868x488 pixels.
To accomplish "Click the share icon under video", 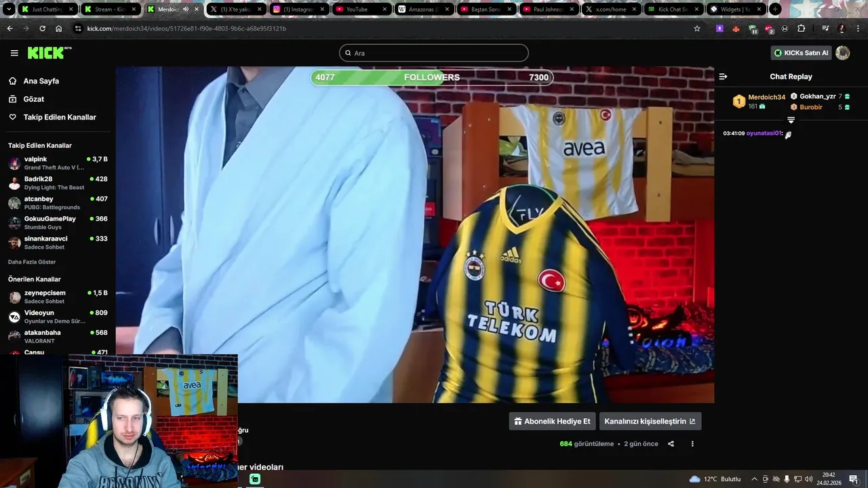I will click(671, 444).
